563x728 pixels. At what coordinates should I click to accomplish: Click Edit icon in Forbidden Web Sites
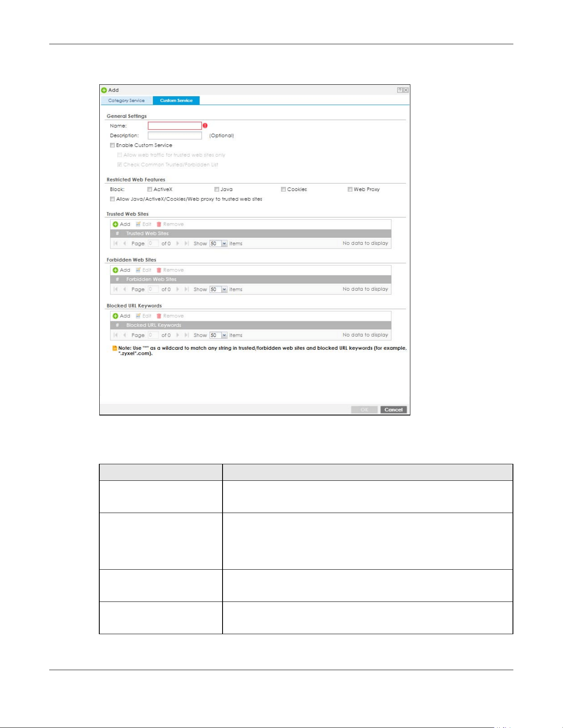[138, 270]
